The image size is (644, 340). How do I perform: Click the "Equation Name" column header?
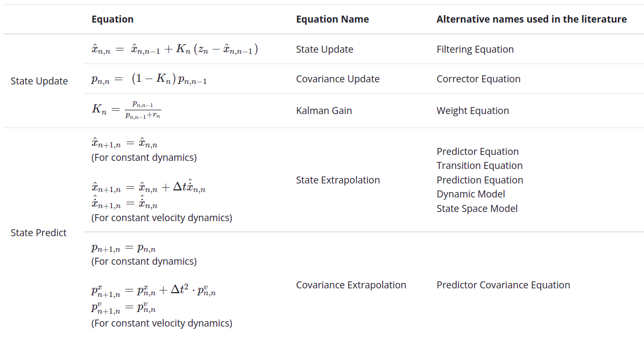(x=332, y=19)
